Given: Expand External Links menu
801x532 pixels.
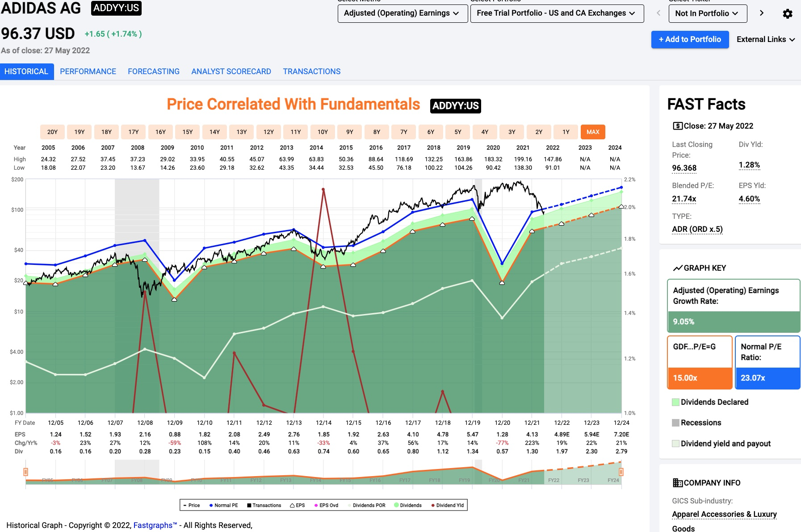Looking at the screenshot, I should (766, 39).
